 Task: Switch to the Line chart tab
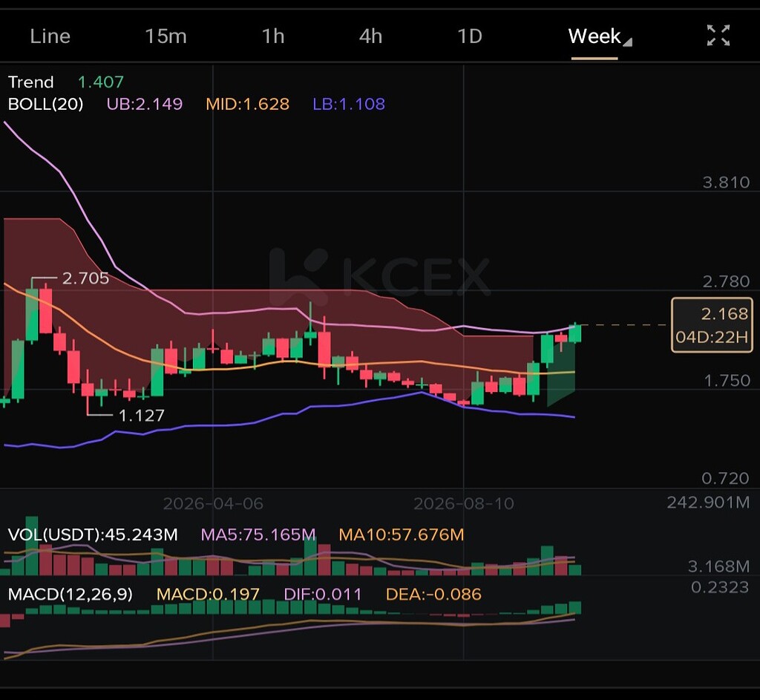point(50,36)
